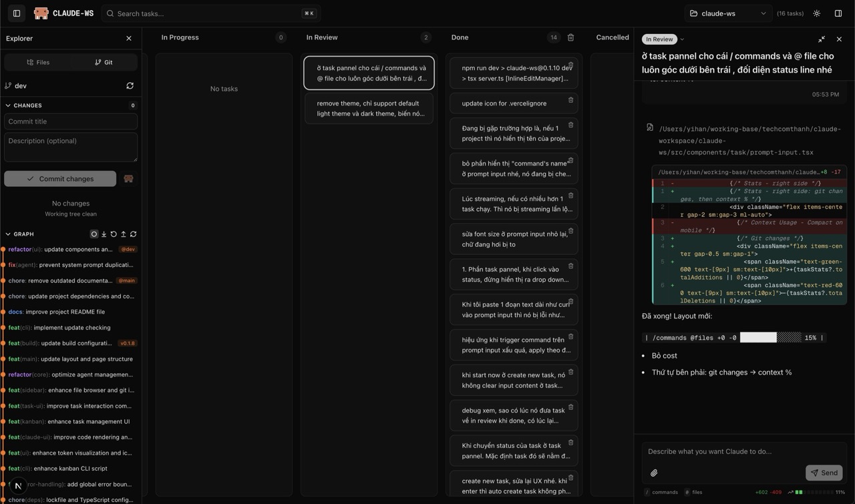Open the claude-ws project dropdown
Image resolution: width=855 pixels, height=504 pixels.
pos(727,13)
